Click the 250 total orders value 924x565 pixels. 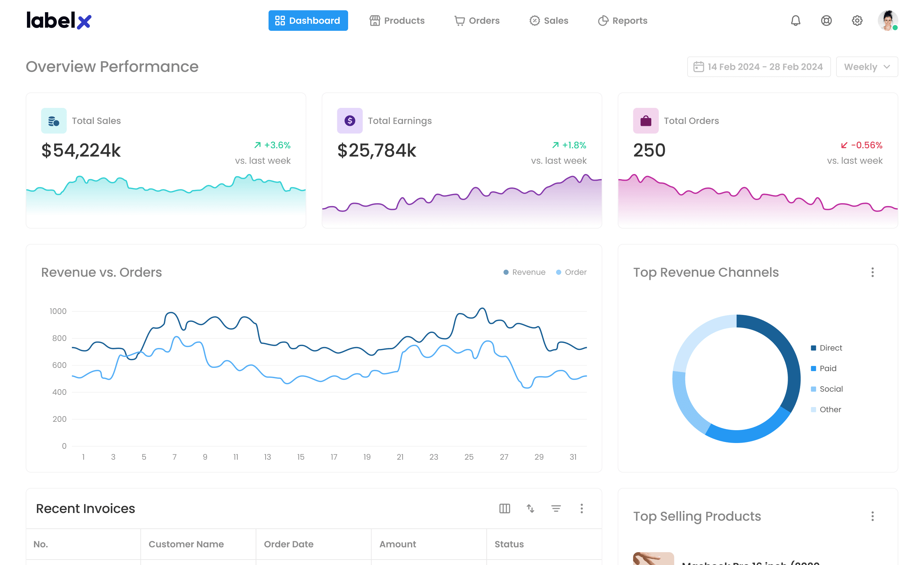coord(649,151)
